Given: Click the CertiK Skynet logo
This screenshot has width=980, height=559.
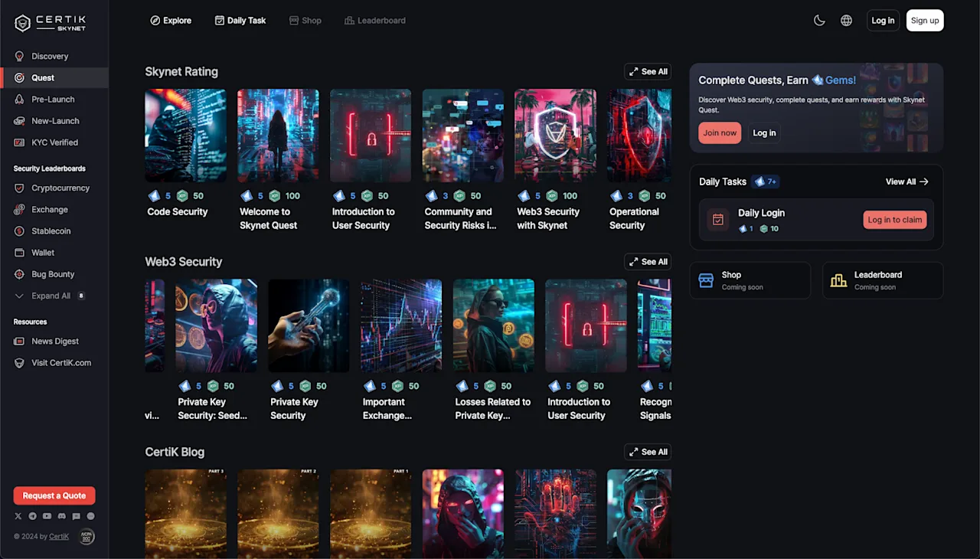Looking at the screenshot, I should click(51, 23).
